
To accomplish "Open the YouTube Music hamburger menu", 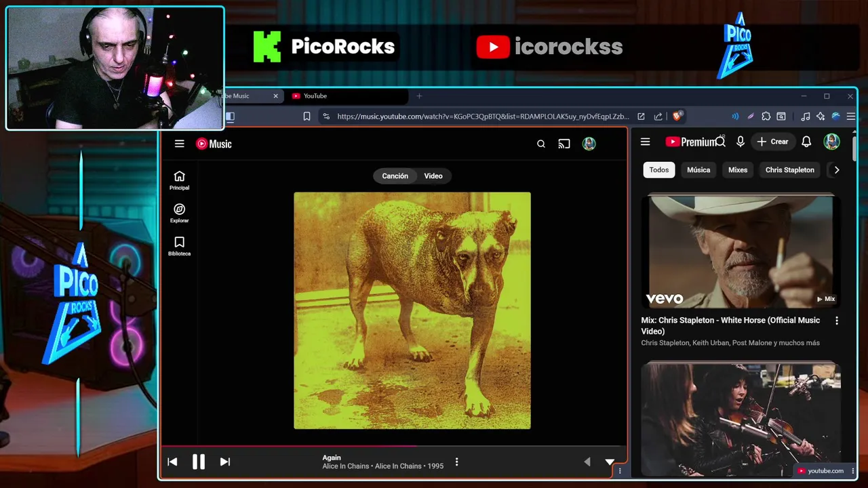I will (x=179, y=144).
